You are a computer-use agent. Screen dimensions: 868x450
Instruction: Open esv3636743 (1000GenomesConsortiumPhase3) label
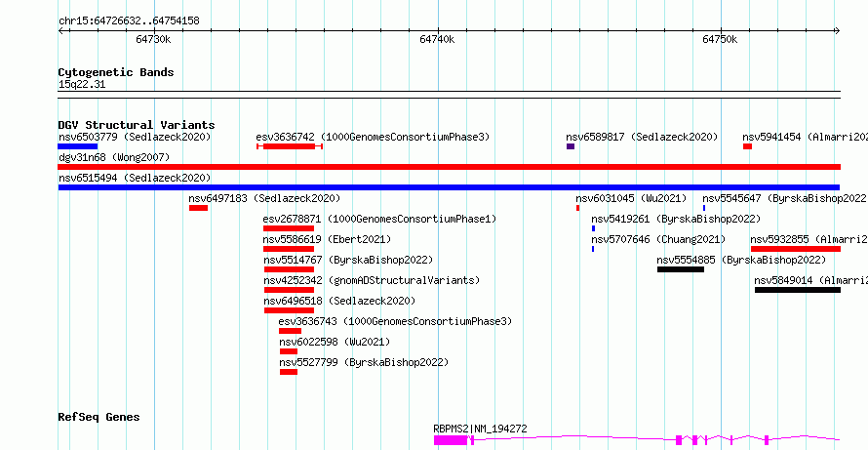pos(395,321)
